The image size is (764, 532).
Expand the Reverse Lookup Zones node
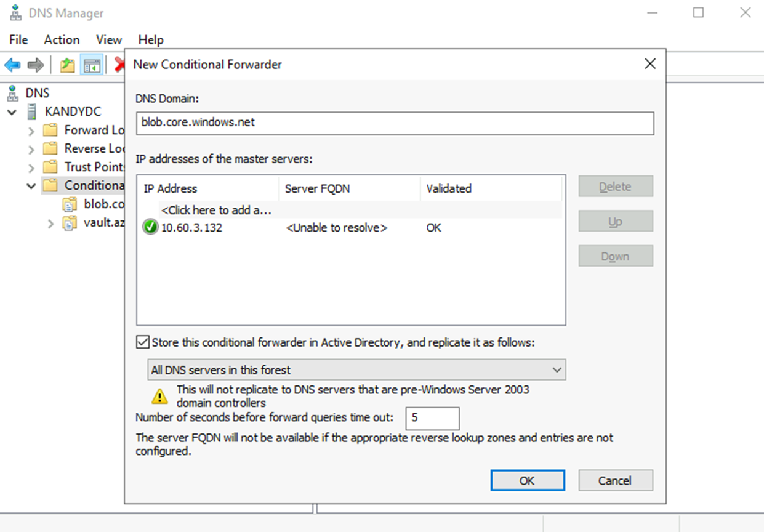pyautogui.click(x=31, y=149)
